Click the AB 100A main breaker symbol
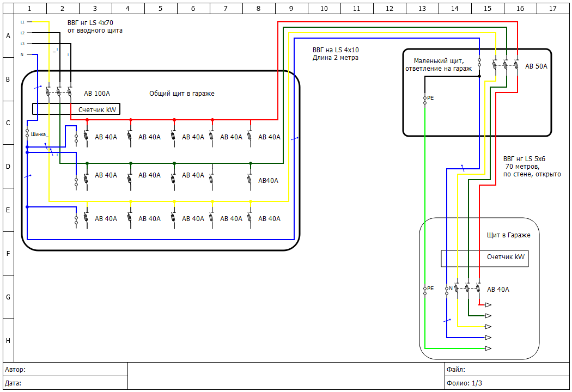The image size is (572, 392). click(x=59, y=93)
